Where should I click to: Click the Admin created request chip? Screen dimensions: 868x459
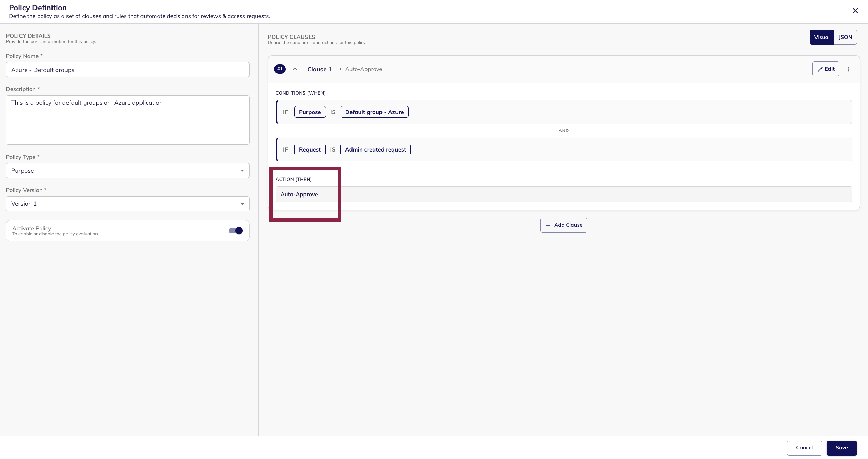tap(375, 149)
